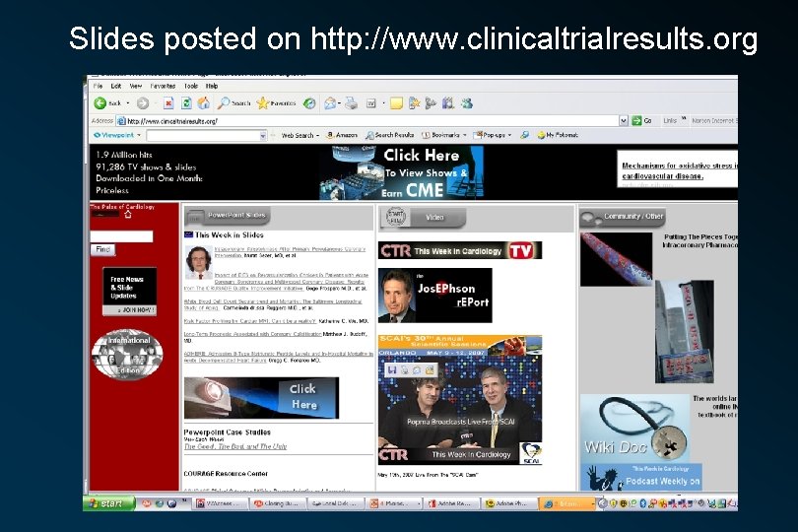The height and width of the screenshot is (532, 798).
Task: Click the Bluetooth icon in system tray
Action: [x=642, y=503]
